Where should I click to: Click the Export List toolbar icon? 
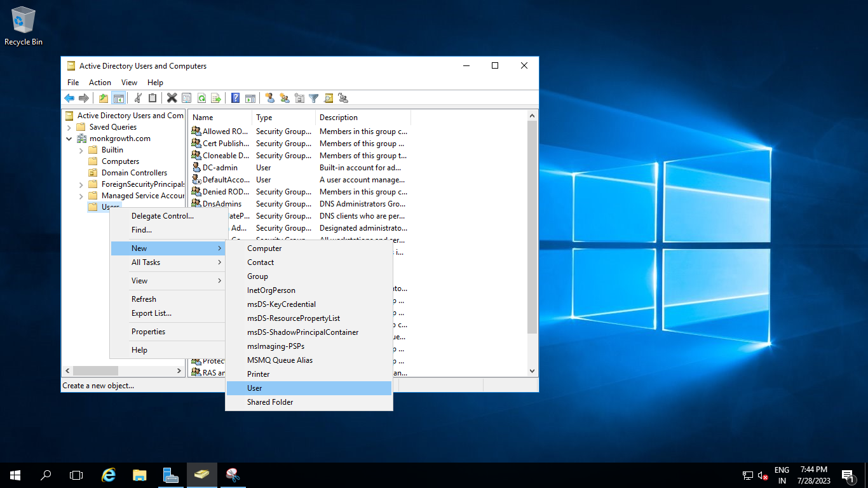point(215,98)
